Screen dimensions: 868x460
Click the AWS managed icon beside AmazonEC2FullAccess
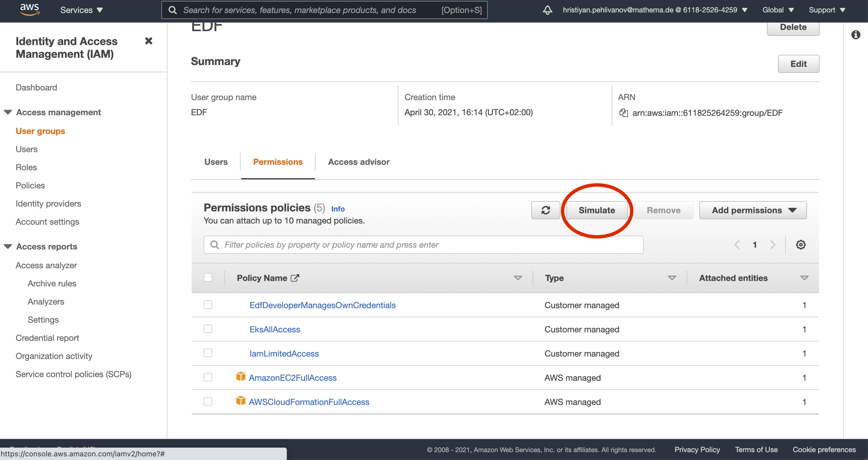(241, 377)
